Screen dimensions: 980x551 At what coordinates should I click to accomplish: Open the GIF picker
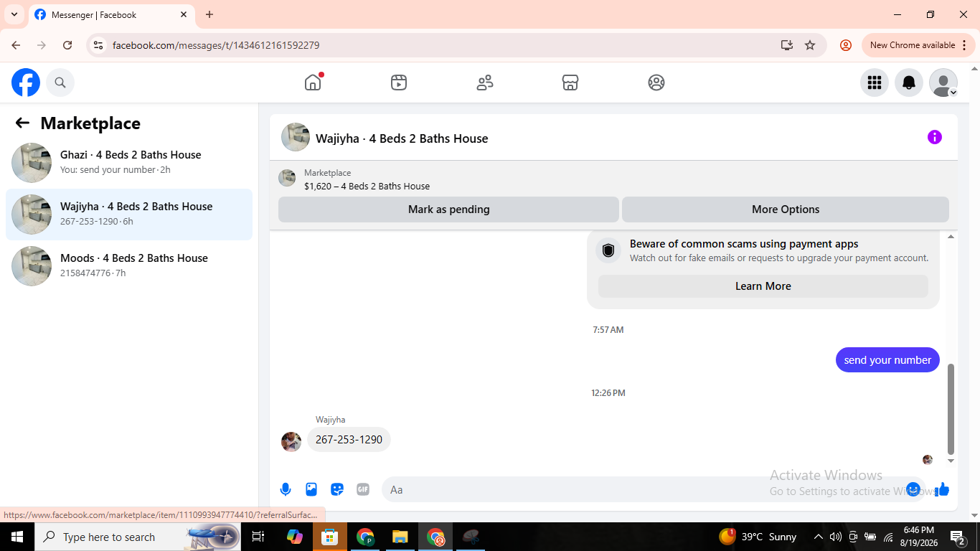[x=363, y=489]
